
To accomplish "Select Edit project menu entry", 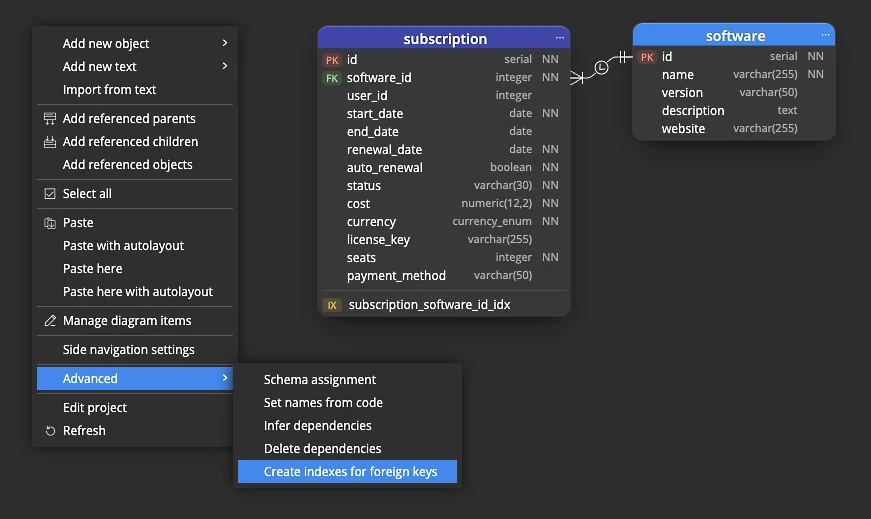I will (135, 407).
